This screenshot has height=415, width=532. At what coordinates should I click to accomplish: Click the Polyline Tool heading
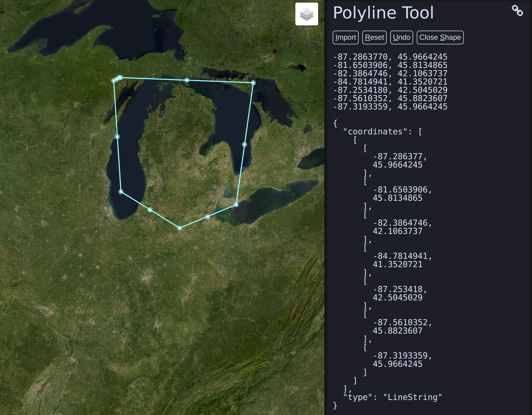pos(383,12)
